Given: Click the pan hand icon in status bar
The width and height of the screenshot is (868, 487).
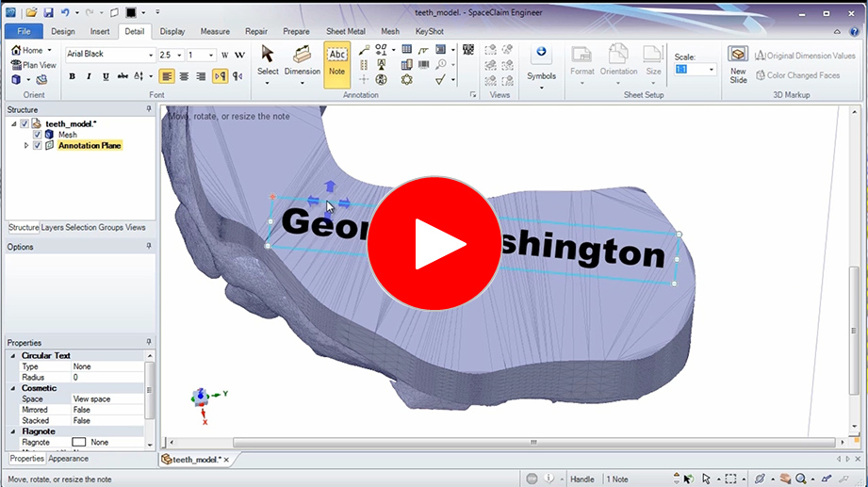Looking at the screenshot, I should click(785, 479).
